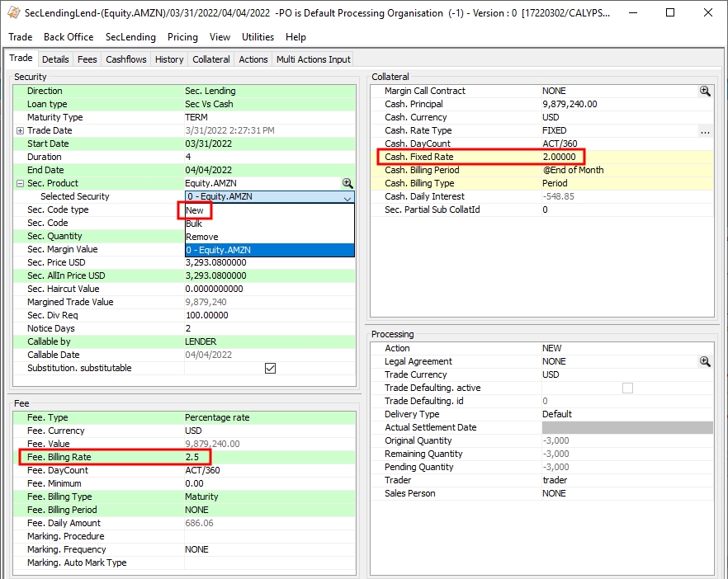Switch to the Fees tab
This screenshot has width=728, height=579.
pyautogui.click(x=87, y=59)
